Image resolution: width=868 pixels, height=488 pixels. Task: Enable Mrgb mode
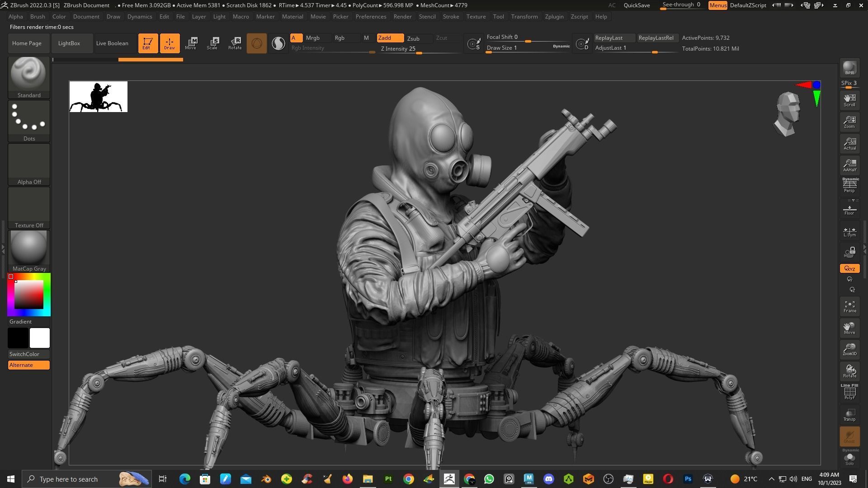tap(317, 38)
